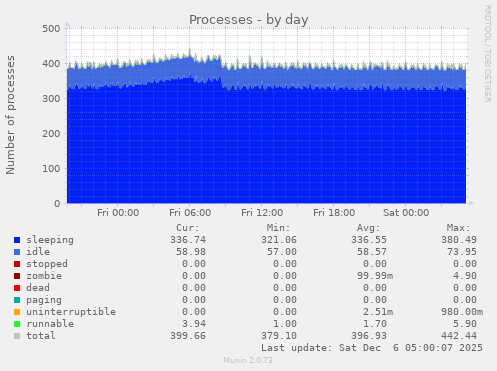Click uninterruptible maximum value 980.00m
This screenshot has height=371, width=497.
(462, 312)
